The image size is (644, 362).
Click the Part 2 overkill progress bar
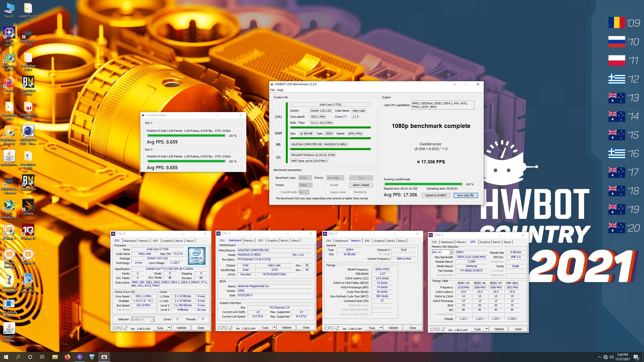tap(186, 161)
